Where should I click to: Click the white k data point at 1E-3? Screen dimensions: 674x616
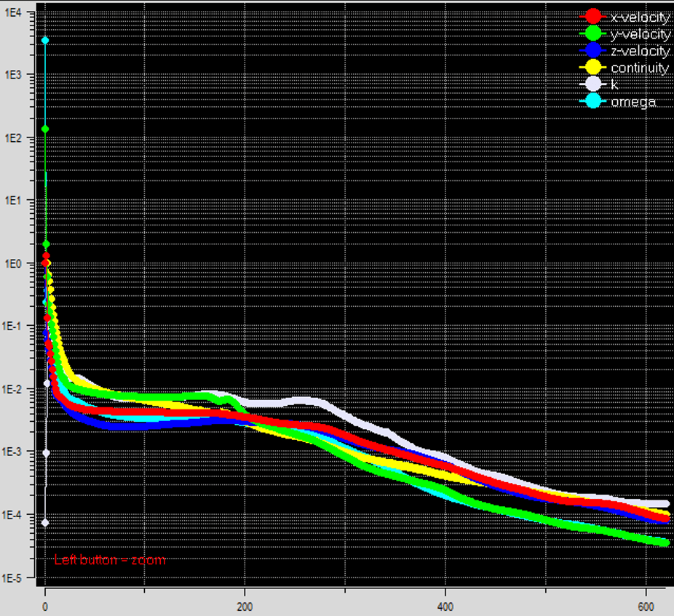pos(45,452)
